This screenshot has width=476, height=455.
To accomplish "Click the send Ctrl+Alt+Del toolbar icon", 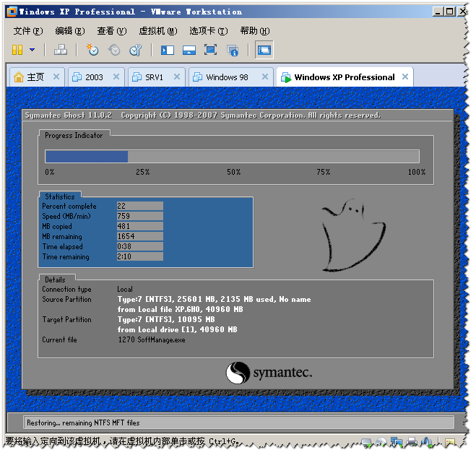I will (x=61, y=50).
